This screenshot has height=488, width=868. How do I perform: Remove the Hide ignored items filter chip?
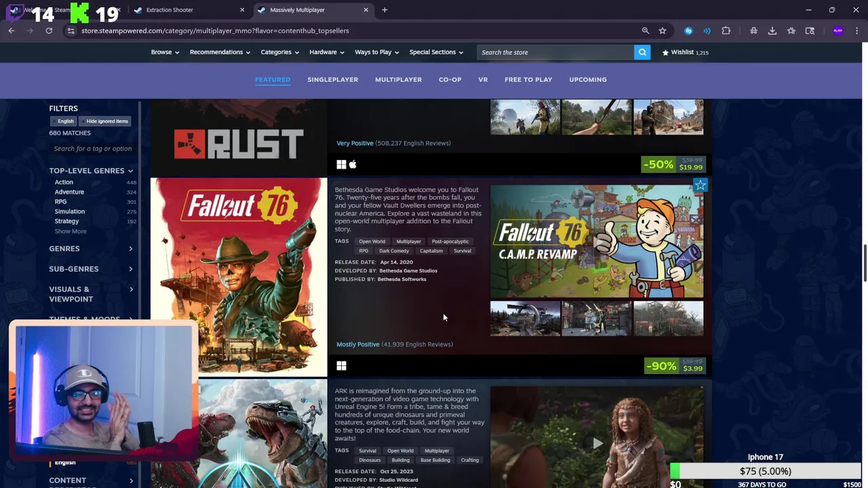tap(104, 121)
